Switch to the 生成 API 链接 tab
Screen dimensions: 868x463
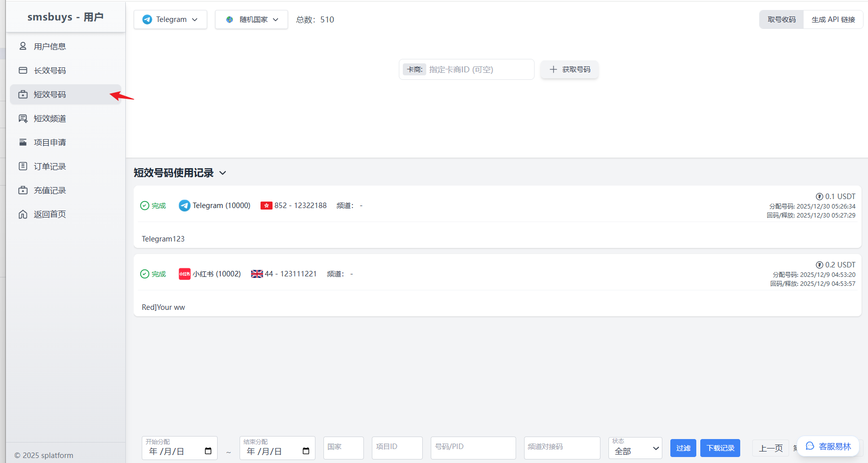[x=833, y=19]
